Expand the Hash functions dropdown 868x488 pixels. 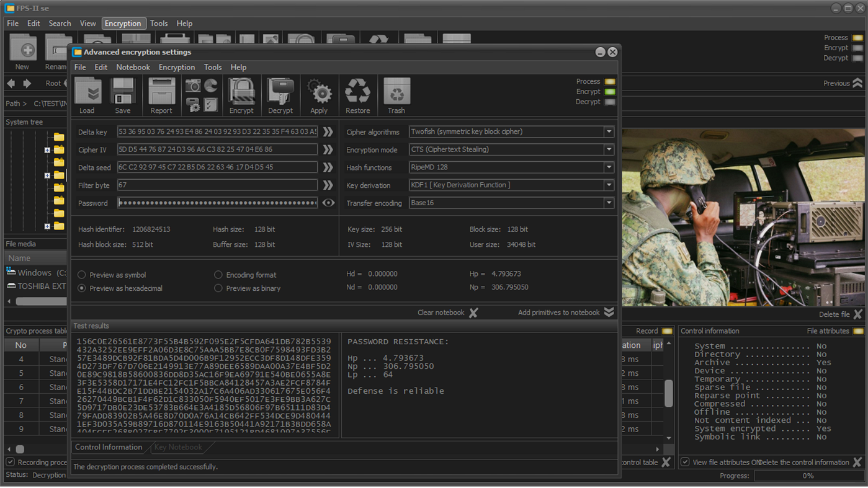[609, 167]
